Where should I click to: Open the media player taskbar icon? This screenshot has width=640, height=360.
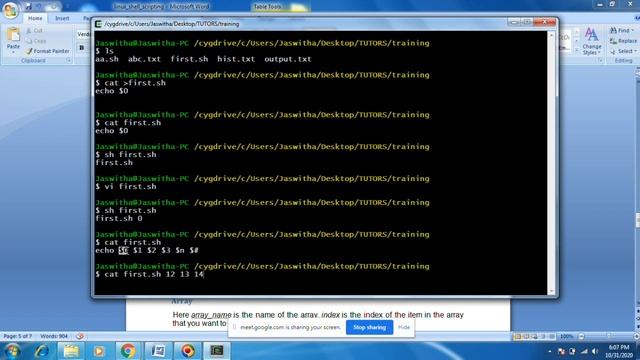tap(98, 351)
